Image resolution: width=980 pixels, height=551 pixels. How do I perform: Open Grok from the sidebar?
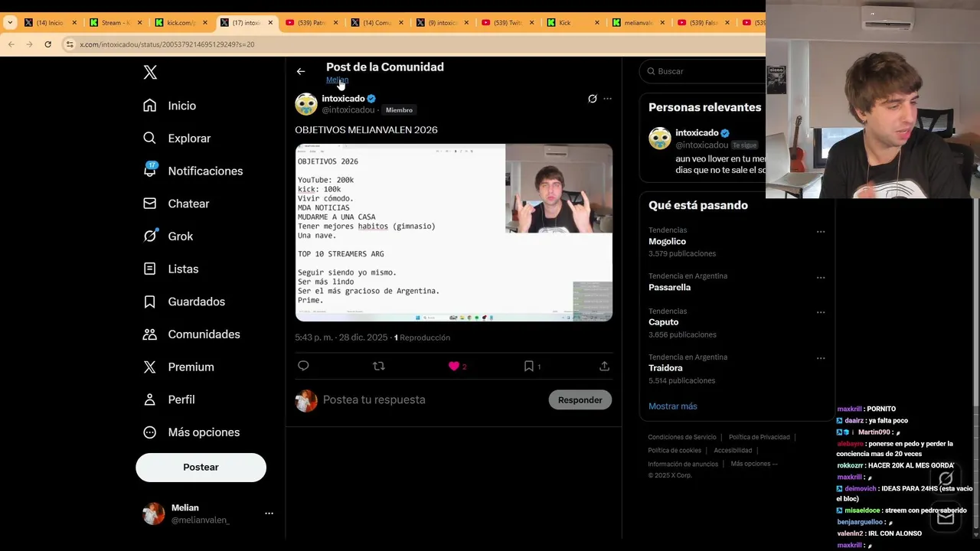point(168,236)
